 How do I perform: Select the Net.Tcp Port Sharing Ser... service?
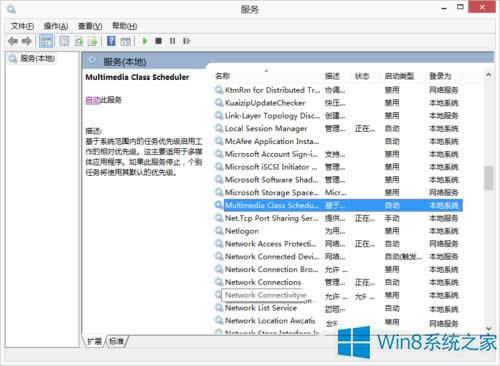click(338, 218)
